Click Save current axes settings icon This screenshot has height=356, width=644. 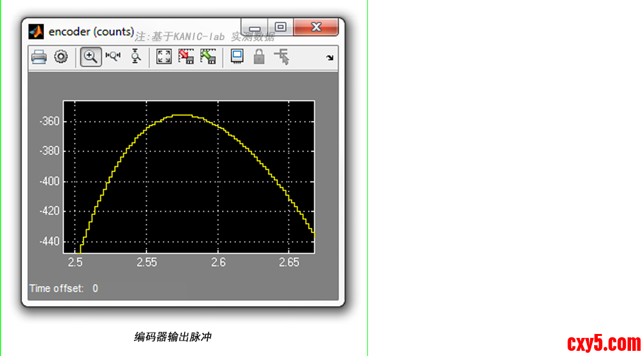[x=186, y=57]
